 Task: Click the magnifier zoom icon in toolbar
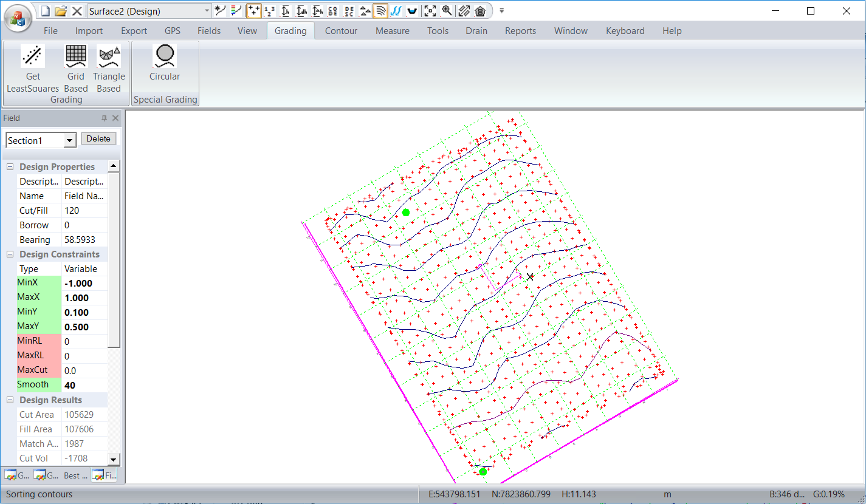point(447,11)
